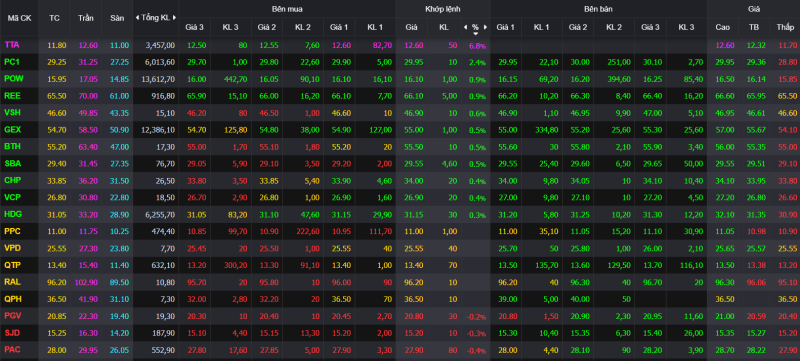The height and width of the screenshot is (361, 800).
Task: Open HDG stock ticker symbol
Action: coord(13,214)
